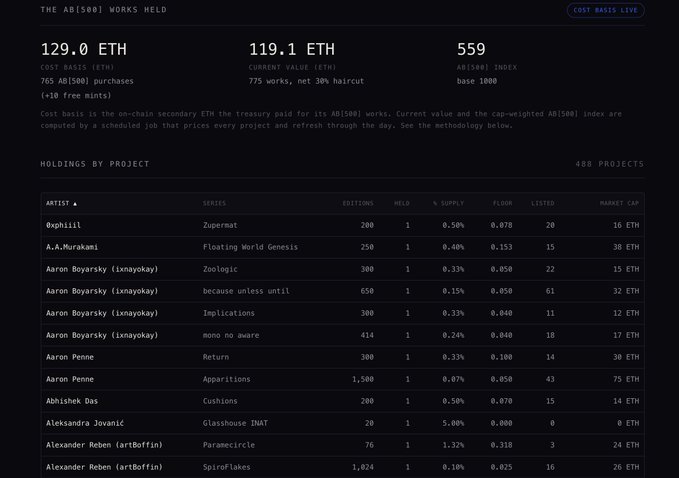Image resolution: width=679 pixels, height=478 pixels.
Task: Click the 129.0 ETH cost basis value
Action: pos(84,49)
